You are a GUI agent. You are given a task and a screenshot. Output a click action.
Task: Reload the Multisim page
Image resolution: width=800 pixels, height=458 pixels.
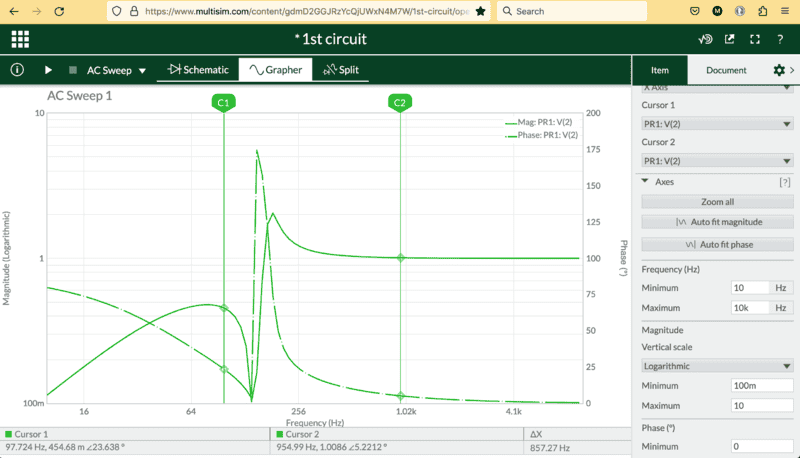pos(59,11)
